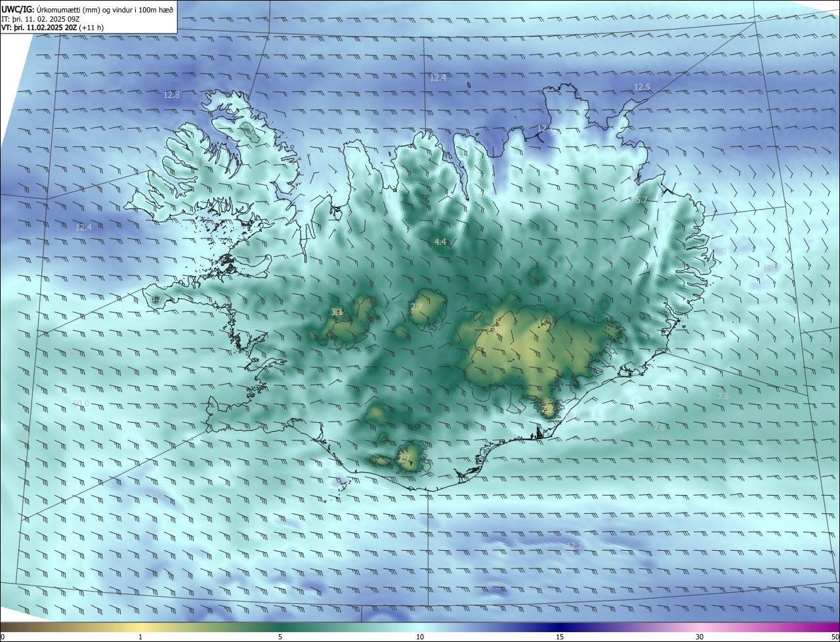Viewport: 840px width, 642px height.
Task: Select the 'IT: þri. 11. 02. 2025 09Z' line
Action: pos(41,18)
